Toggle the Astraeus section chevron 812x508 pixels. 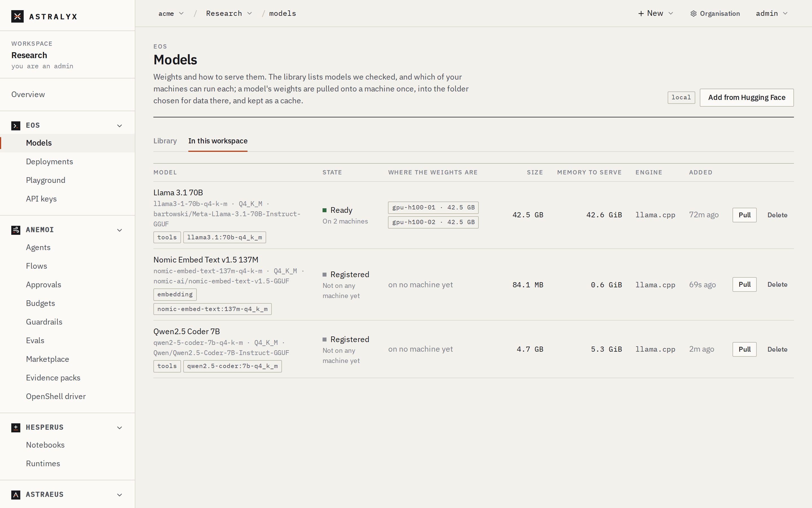point(120,495)
